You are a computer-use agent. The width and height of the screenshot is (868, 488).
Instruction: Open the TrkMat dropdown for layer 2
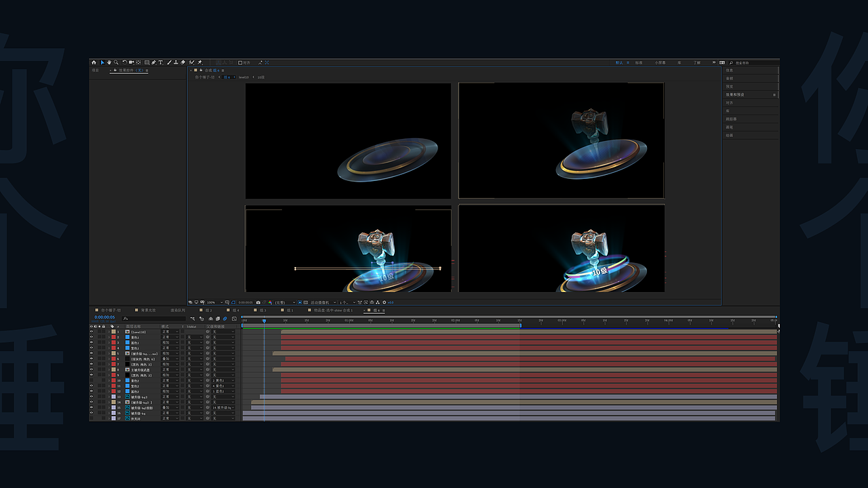(194, 337)
